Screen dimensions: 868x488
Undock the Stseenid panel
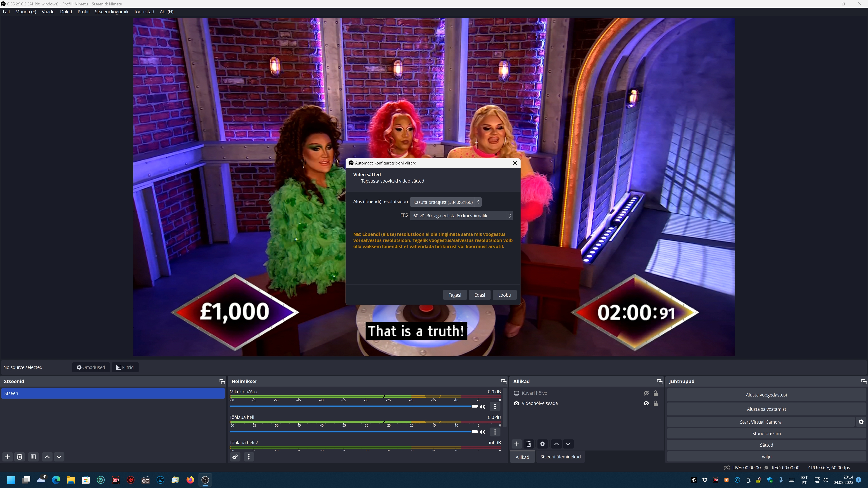(x=222, y=381)
